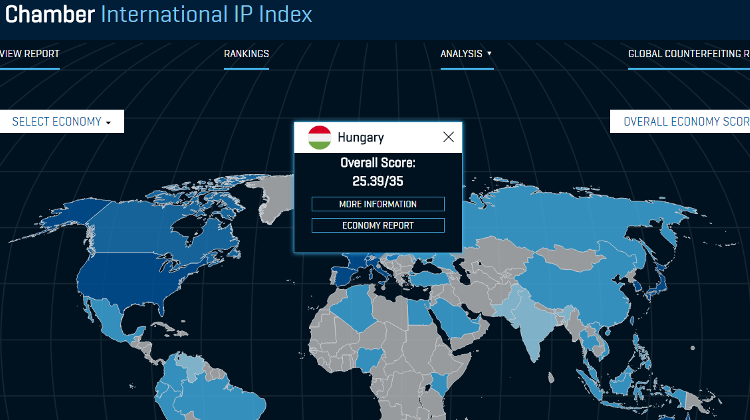Open the Overall Economy Score dropdown
Image resolution: width=750 pixels, height=420 pixels.
pos(680,122)
